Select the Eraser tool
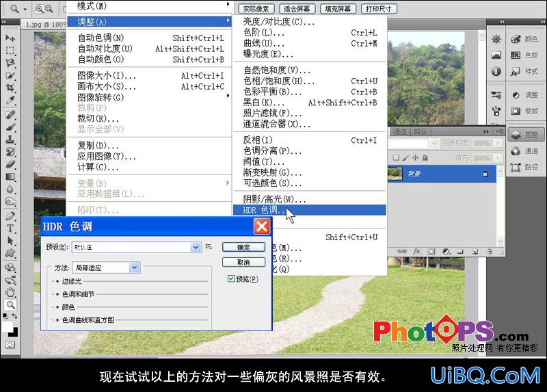The height and width of the screenshot is (392, 547). click(10, 164)
